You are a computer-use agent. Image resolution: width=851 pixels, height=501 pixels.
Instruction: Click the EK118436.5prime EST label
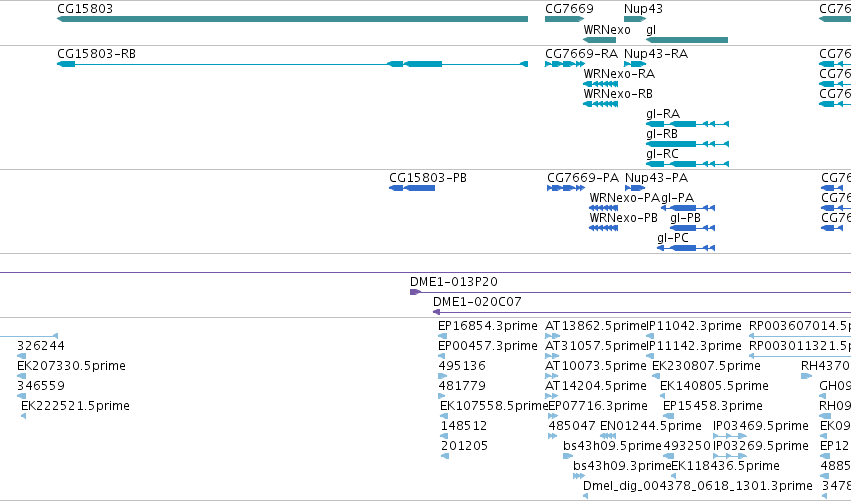coord(726,466)
